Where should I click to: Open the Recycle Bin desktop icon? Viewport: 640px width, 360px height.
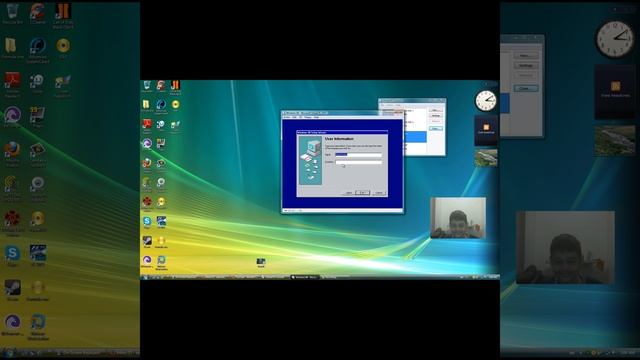[147, 86]
